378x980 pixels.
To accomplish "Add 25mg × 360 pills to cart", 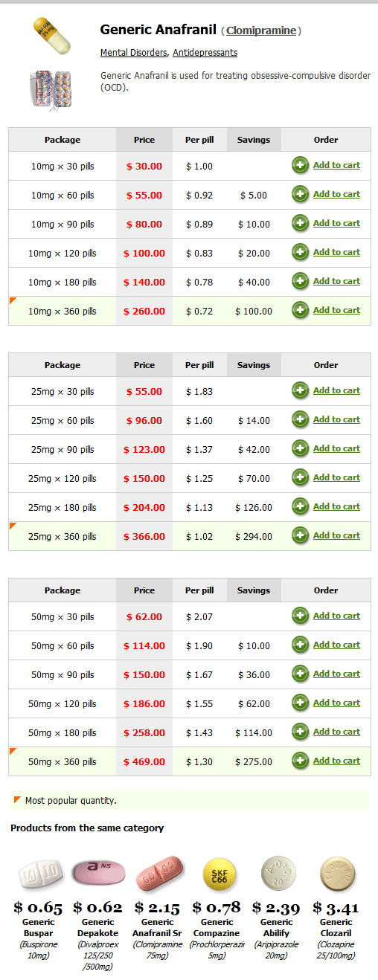I will click(x=336, y=535).
